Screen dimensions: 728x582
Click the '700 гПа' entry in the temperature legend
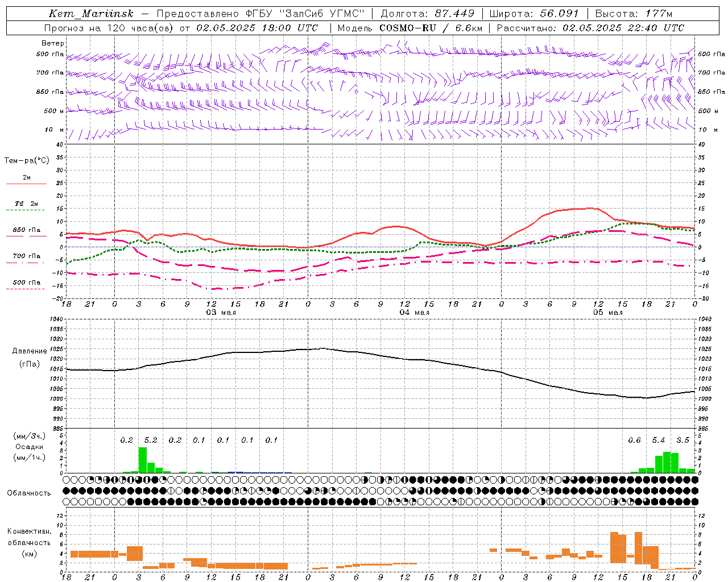(x=27, y=256)
